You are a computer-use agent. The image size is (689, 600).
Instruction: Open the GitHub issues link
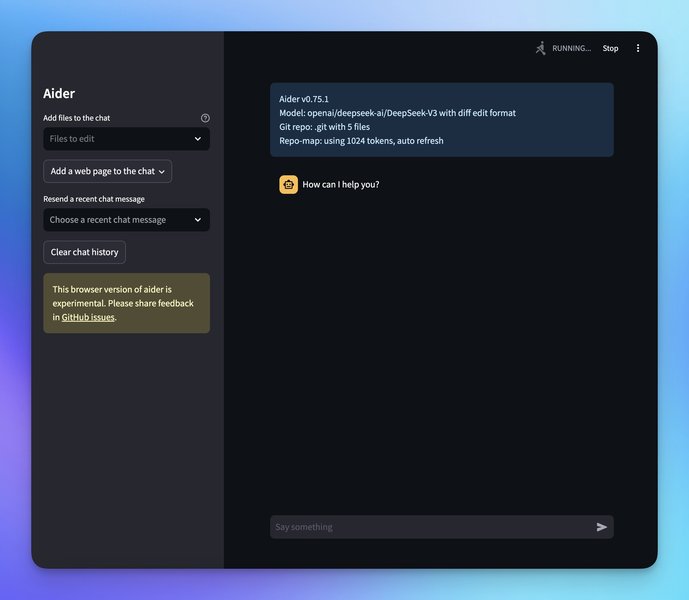tap(88, 317)
